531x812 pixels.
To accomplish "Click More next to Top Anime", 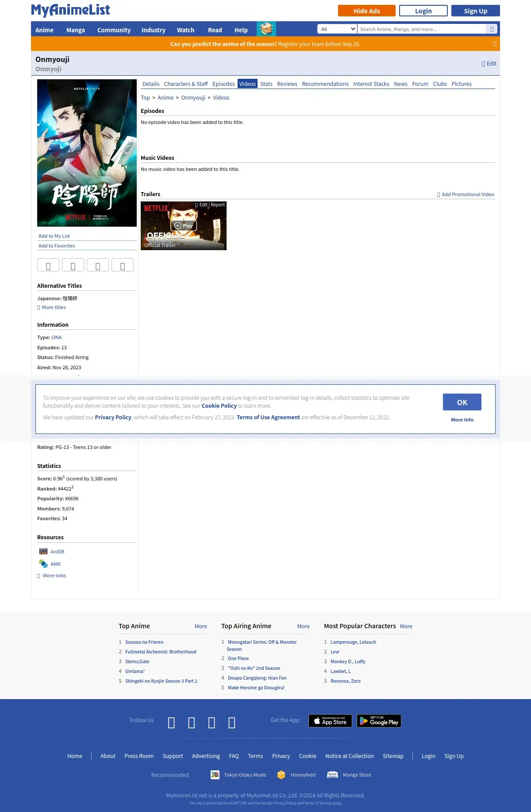I will (201, 626).
